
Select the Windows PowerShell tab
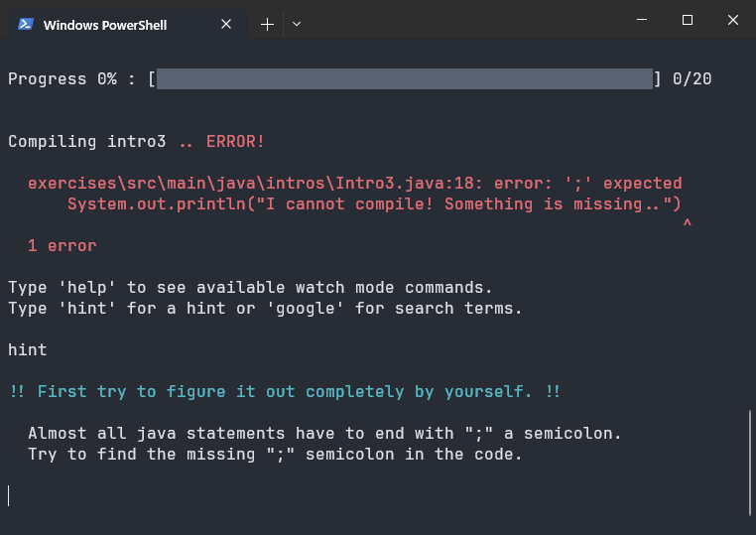(x=127, y=24)
